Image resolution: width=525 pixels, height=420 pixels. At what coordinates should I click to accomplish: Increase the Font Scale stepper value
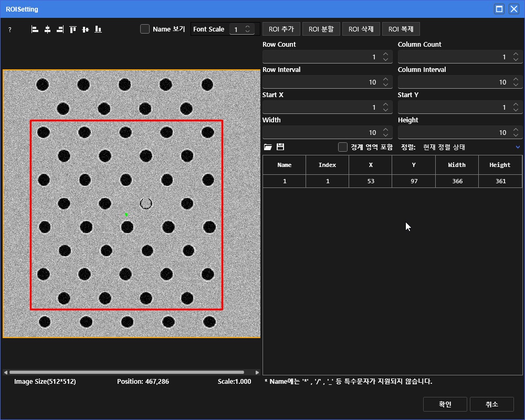(x=248, y=27)
